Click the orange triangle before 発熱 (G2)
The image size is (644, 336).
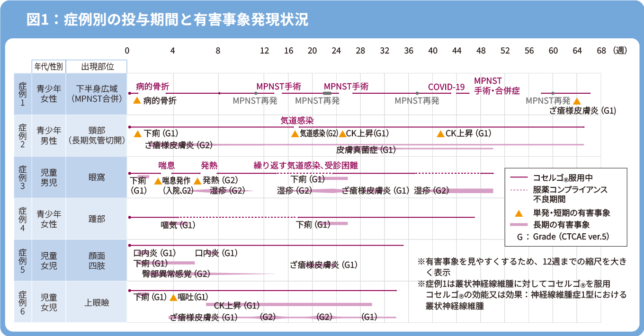197,181
